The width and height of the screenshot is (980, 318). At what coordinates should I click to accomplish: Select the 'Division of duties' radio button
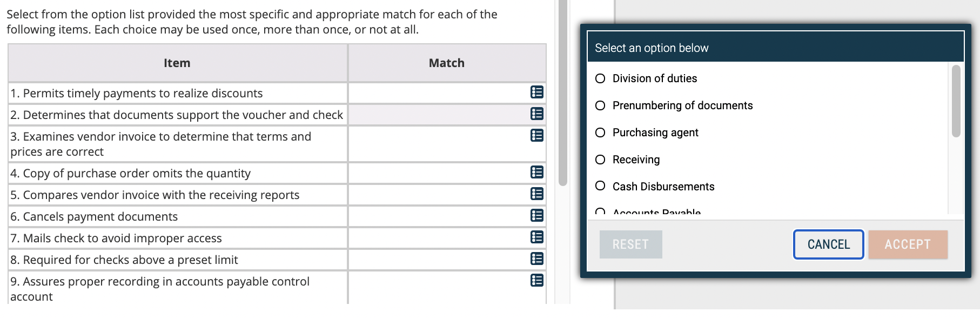[600, 78]
